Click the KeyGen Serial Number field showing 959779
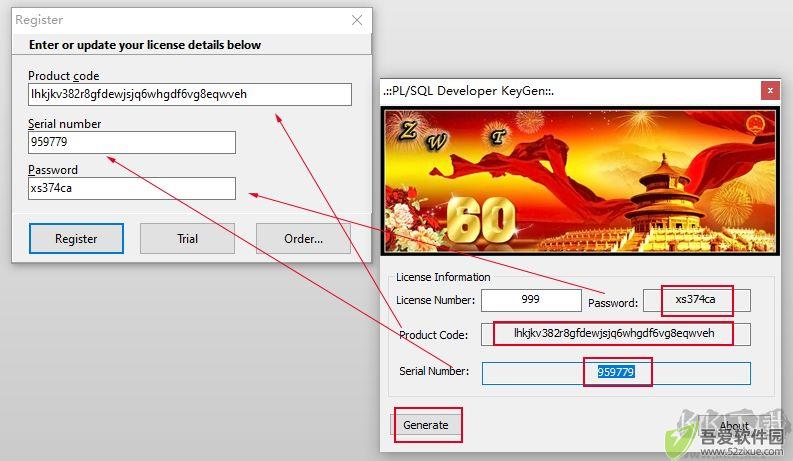Viewport: 793px width, 461px height. [616, 373]
